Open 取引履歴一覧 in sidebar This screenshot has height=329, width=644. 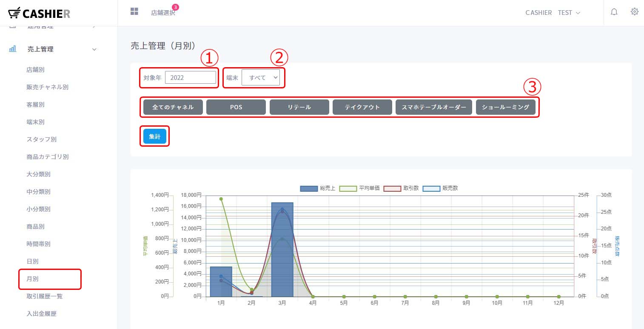(45, 296)
